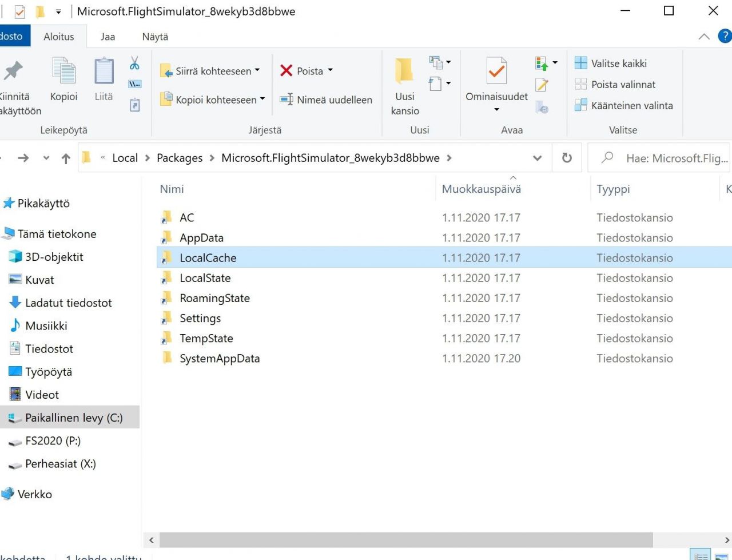Screen dimensions: 732x560
Task: Click the paste shortcut icon in Leikepöytä group
Action: (x=134, y=105)
